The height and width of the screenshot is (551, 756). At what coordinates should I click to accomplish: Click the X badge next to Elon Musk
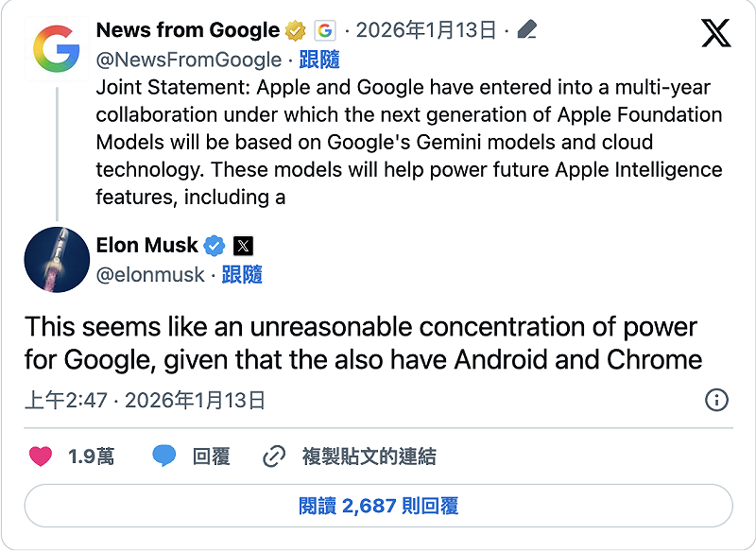(x=244, y=245)
